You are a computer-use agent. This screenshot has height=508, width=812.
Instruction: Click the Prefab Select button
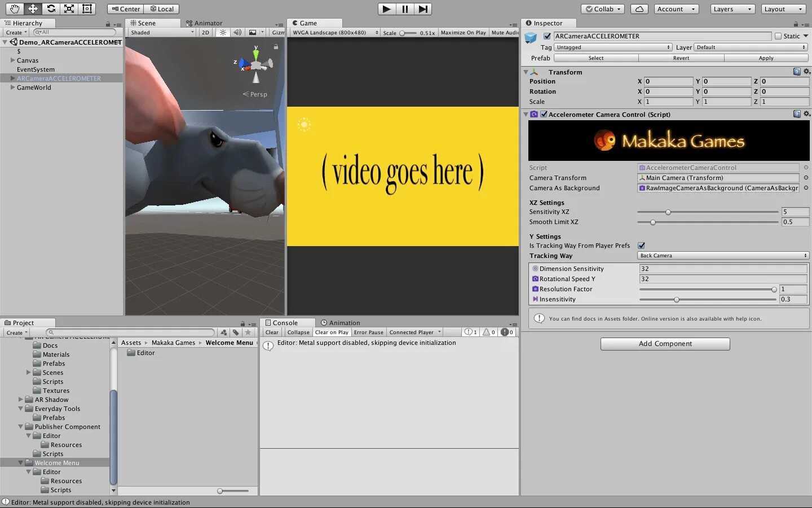click(596, 58)
